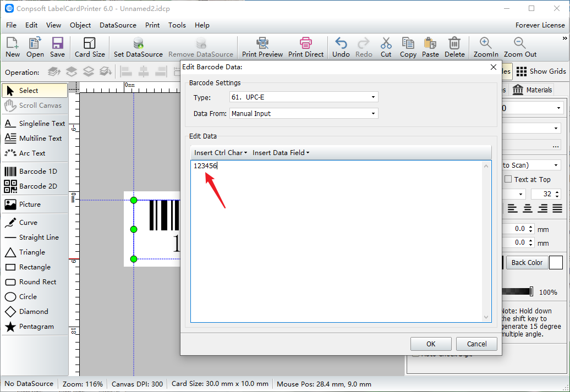Open the Object menu
Screen dimensions: 570x392
click(80, 25)
